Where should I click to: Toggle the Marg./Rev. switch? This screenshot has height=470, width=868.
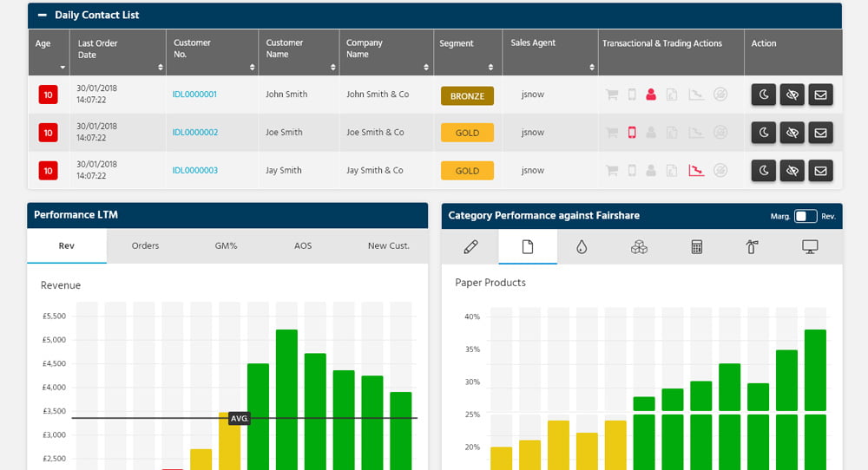(x=806, y=216)
